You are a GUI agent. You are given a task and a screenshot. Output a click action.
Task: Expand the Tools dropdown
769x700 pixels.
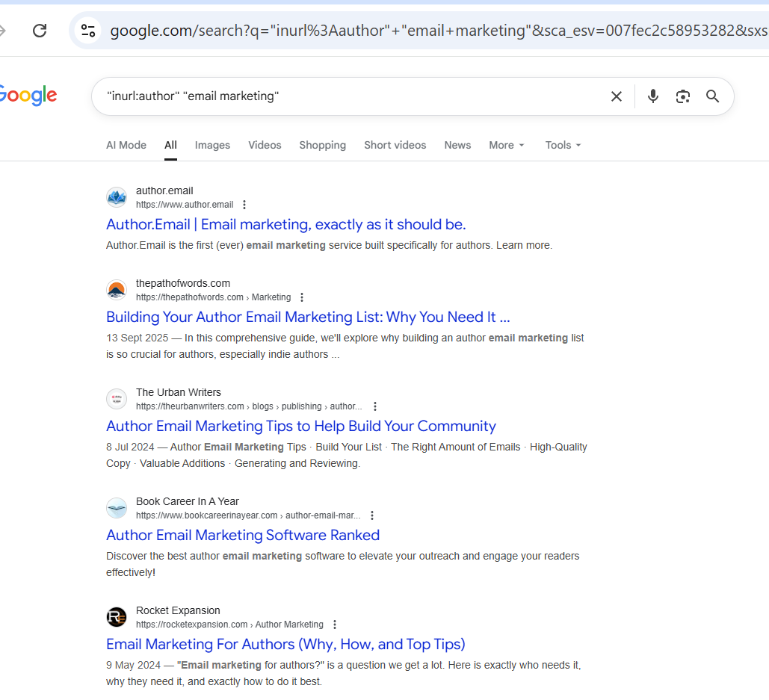563,145
